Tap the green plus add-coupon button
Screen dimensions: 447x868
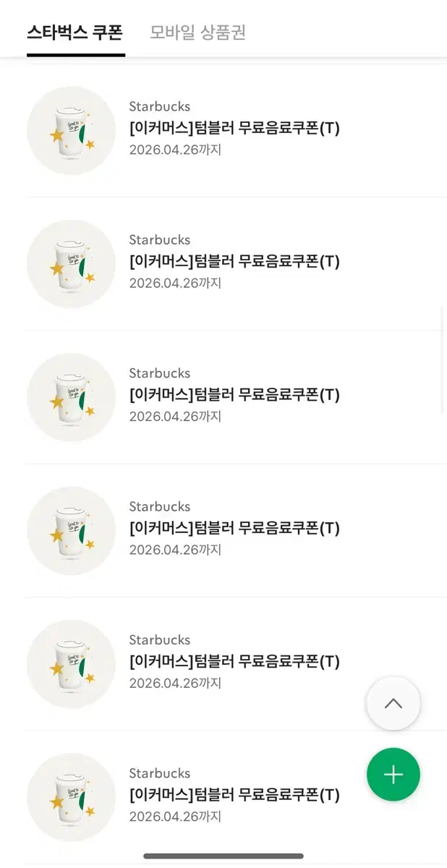pos(393,775)
